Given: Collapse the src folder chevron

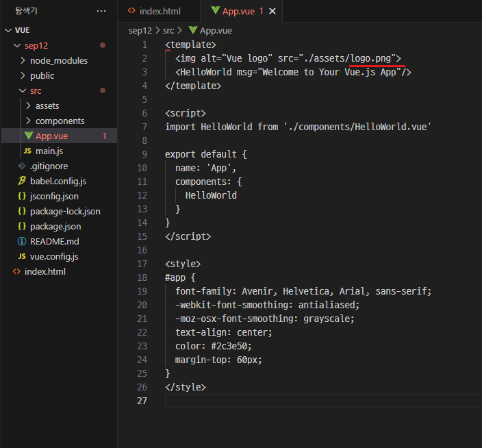Looking at the screenshot, I should coord(23,90).
